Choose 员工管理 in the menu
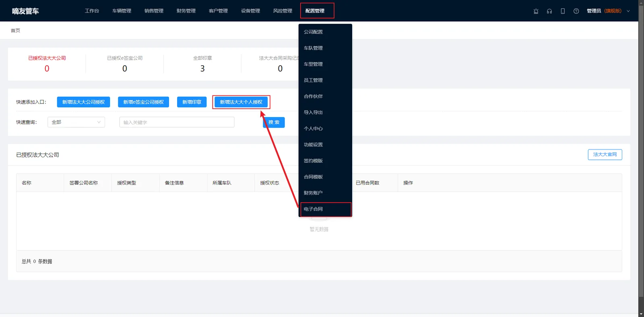 (x=325, y=80)
